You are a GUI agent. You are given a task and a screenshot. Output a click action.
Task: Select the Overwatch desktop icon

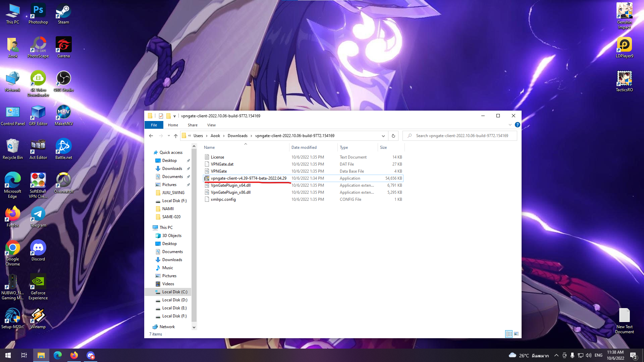(63, 183)
